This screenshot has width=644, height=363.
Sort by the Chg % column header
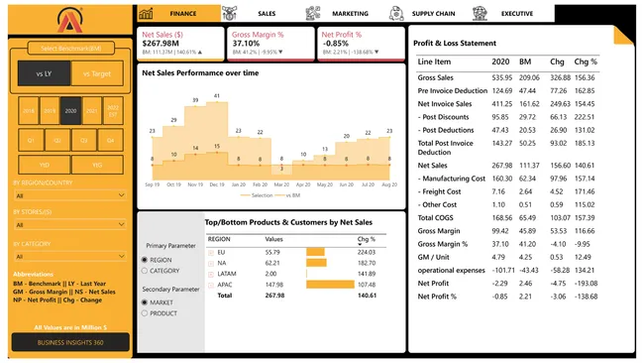[366, 239]
